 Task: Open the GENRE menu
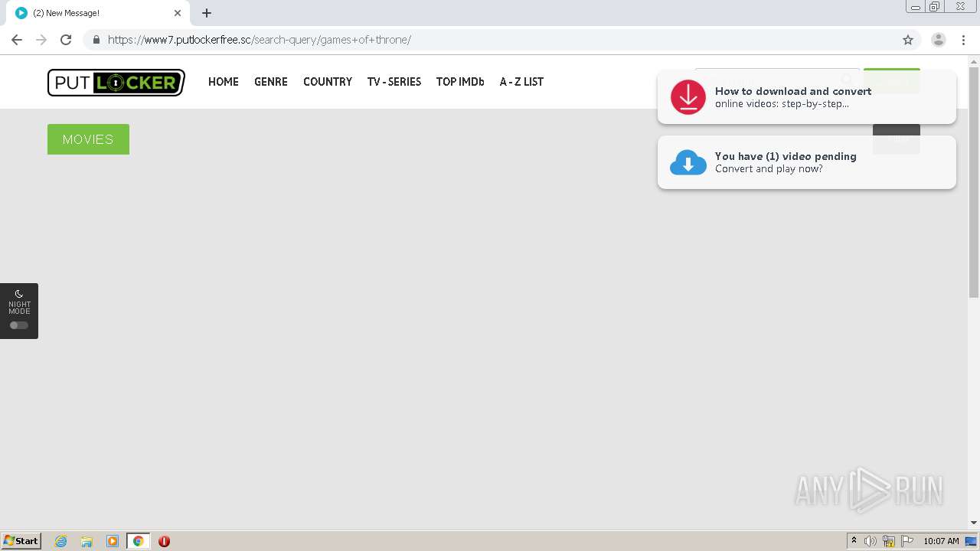point(271,82)
